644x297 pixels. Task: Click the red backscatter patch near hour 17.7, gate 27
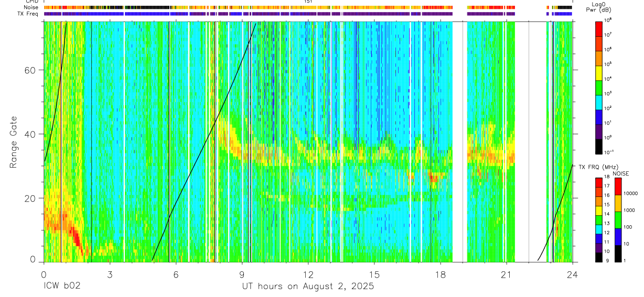coord(434,177)
